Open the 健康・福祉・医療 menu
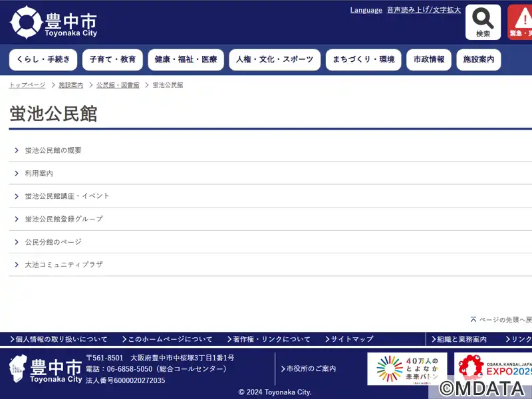This screenshot has height=399, width=532. [x=186, y=60]
